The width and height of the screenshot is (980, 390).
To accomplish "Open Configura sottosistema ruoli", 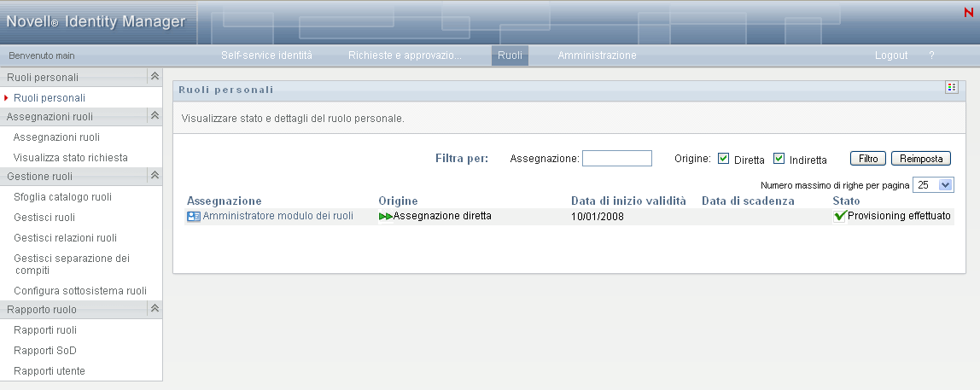I will [x=80, y=291].
